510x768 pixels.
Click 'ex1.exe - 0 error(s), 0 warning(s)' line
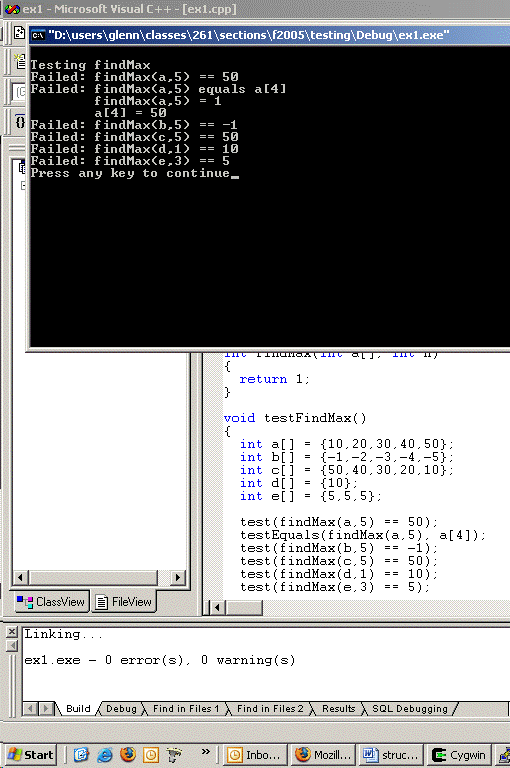click(x=160, y=660)
